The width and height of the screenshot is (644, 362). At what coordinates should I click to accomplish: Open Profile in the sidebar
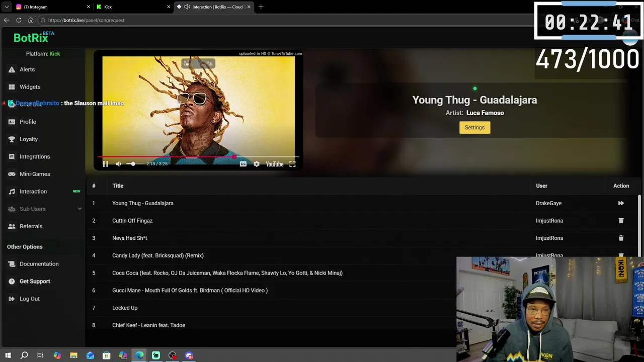pyautogui.click(x=28, y=122)
